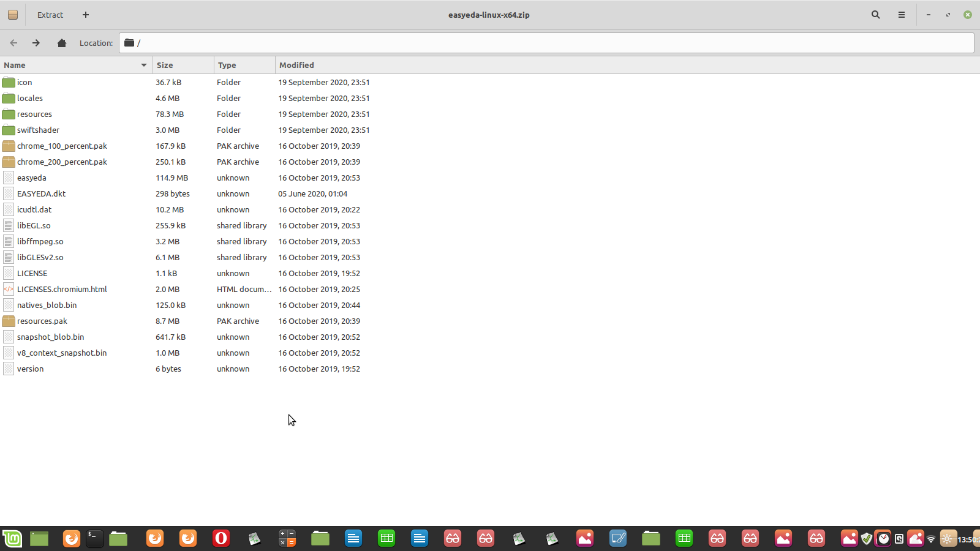Select the easyeda file name
This screenshot has height=551, width=980.
(x=32, y=178)
